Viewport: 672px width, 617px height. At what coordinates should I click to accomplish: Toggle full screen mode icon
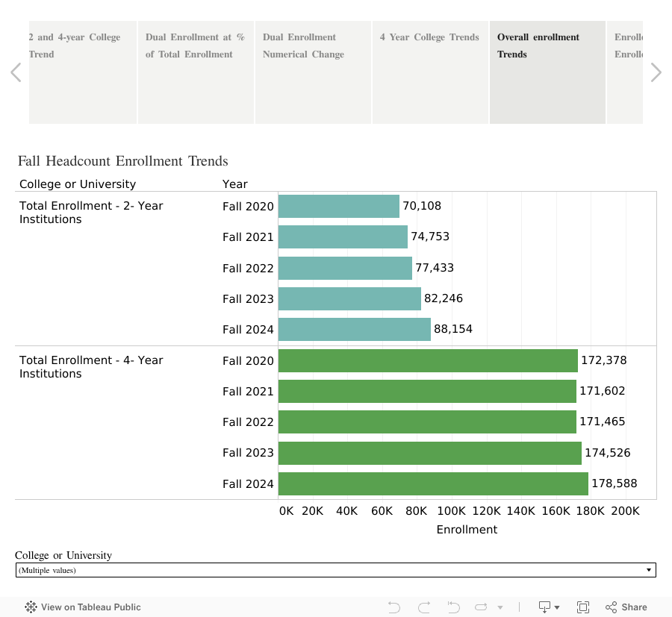click(583, 607)
